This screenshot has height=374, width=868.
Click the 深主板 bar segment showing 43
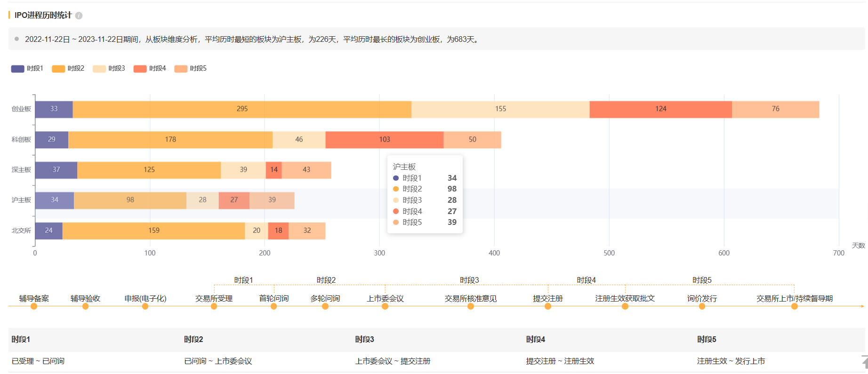click(x=306, y=170)
